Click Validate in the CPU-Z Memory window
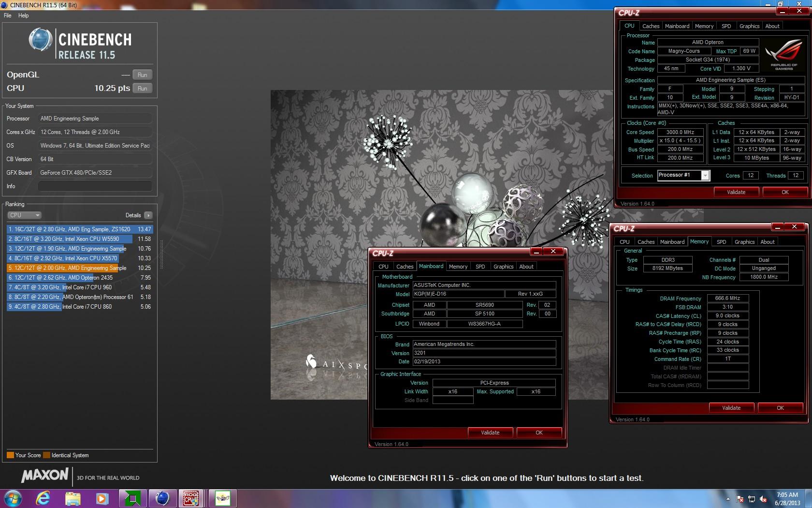 coord(731,408)
